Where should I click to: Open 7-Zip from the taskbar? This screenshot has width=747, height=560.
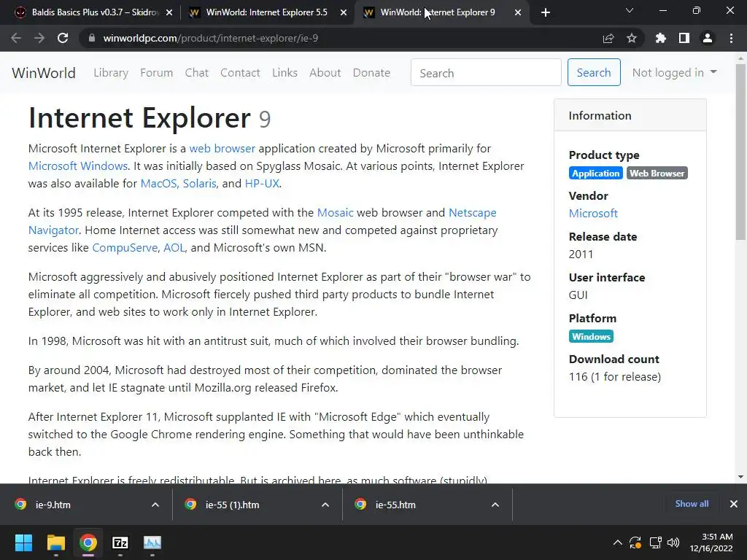tap(120, 542)
